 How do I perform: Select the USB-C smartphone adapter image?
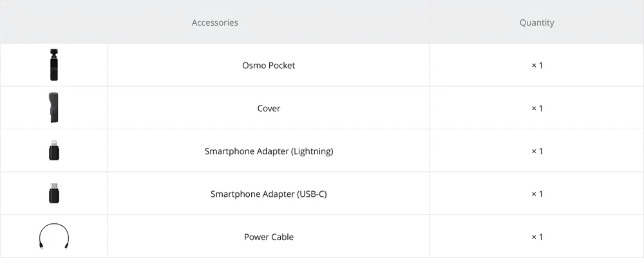click(x=54, y=194)
